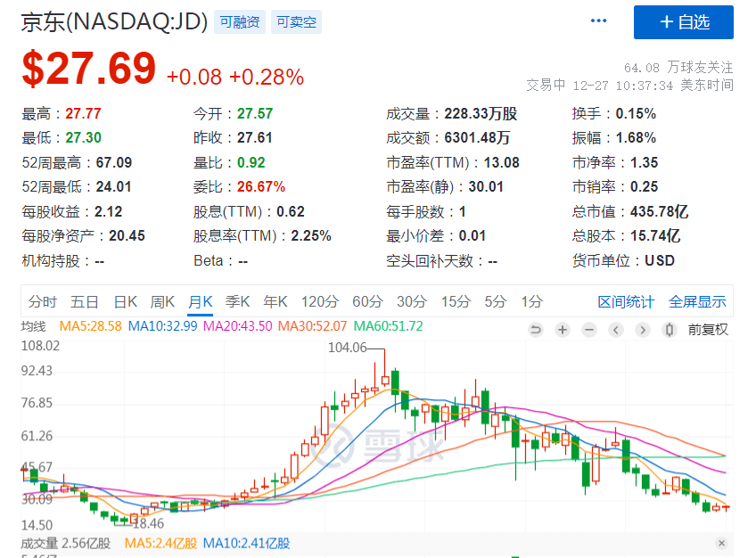This screenshot has width=756, height=558.
Task: Select the 周K weekly chart tab
Action: tap(162, 301)
